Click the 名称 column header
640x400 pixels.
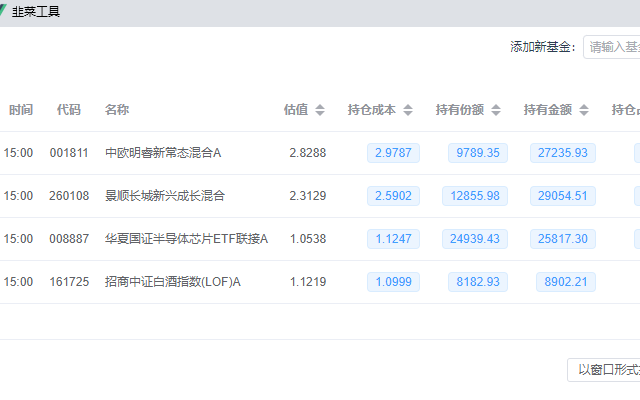tap(117, 110)
